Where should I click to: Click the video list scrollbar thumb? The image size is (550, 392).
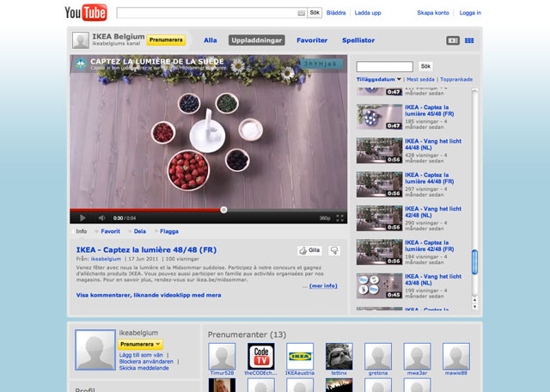(x=474, y=262)
